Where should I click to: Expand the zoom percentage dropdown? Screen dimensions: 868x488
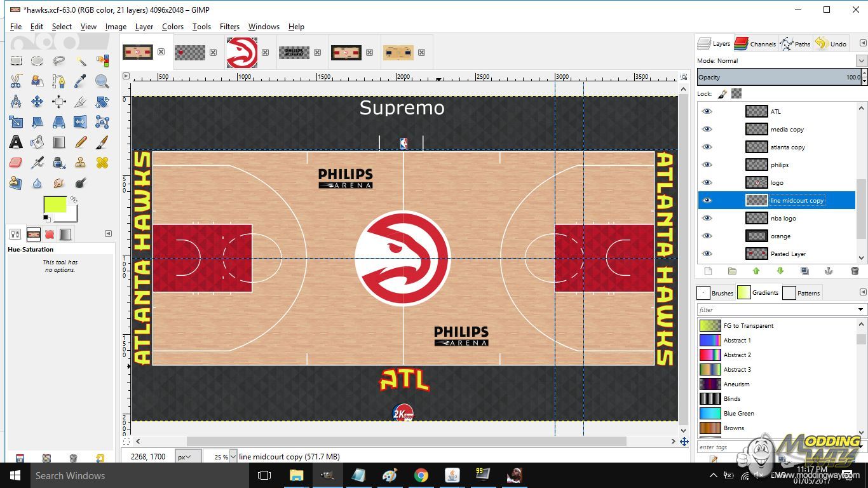(x=233, y=456)
